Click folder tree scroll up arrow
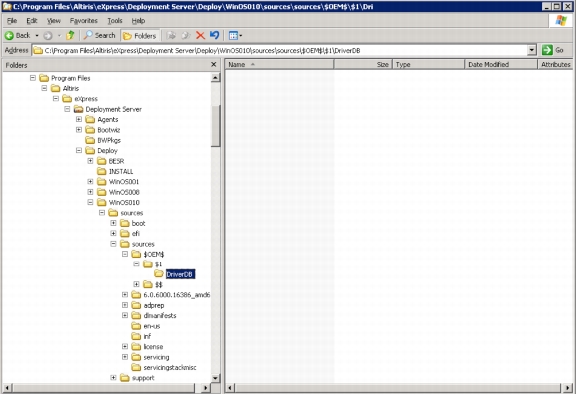578x395 pixels. [215, 77]
